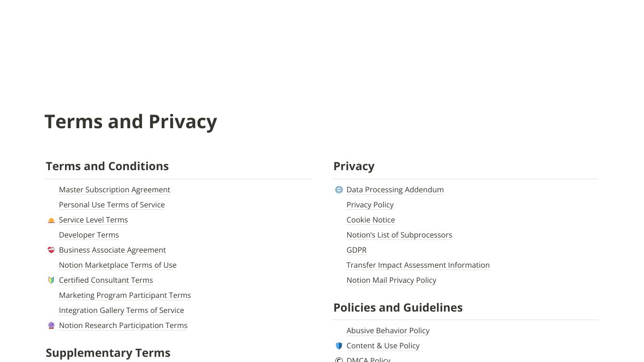The height and width of the screenshot is (362, 644).
Task: View the Notion Mail Privacy Policy
Action: click(391, 280)
